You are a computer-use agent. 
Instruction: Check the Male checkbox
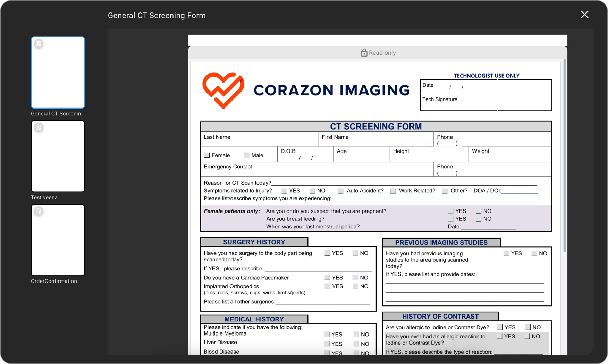(247, 155)
